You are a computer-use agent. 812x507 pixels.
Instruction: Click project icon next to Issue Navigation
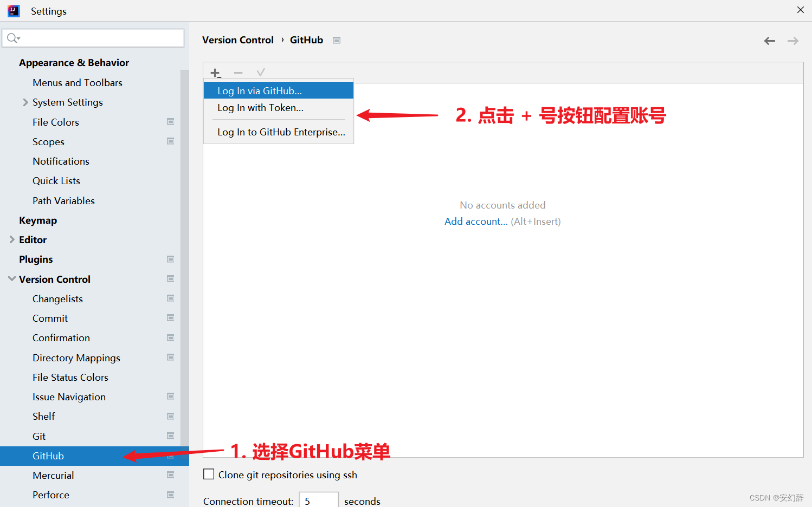170,396
